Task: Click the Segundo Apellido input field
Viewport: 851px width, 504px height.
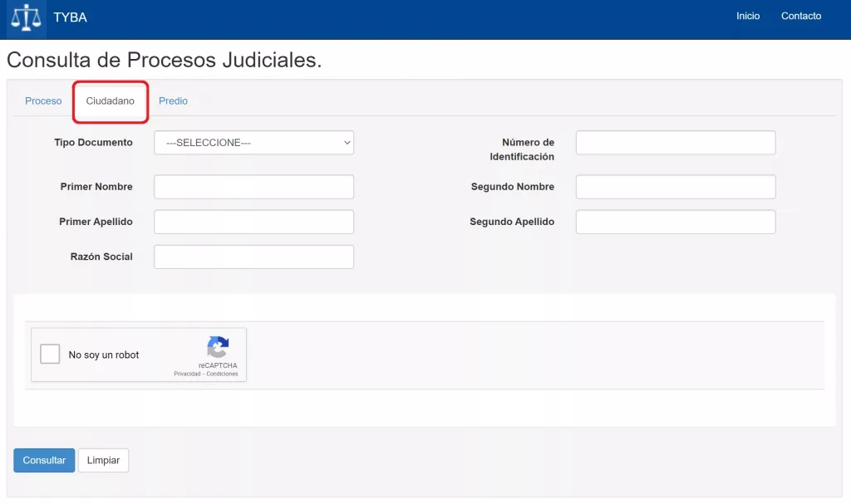Action: click(675, 222)
